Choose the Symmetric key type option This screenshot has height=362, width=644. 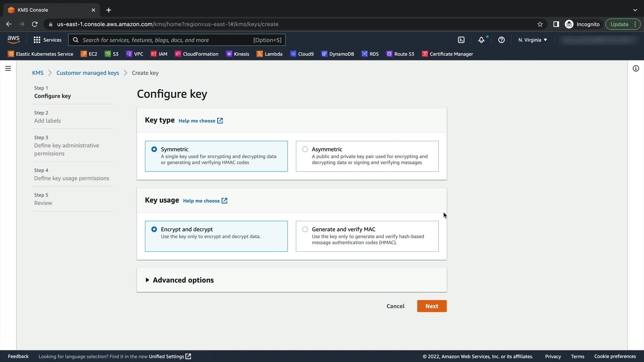point(154,149)
